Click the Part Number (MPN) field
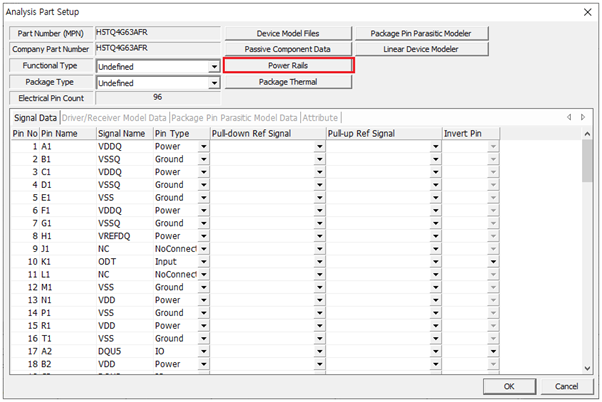Viewport: 602px width, 402px height. click(x=157, y=33)
